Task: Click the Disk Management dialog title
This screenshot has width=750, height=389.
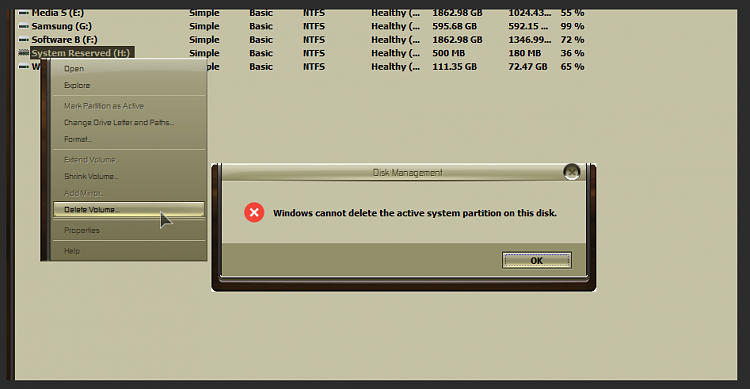Action: click(x=408, y=173)
